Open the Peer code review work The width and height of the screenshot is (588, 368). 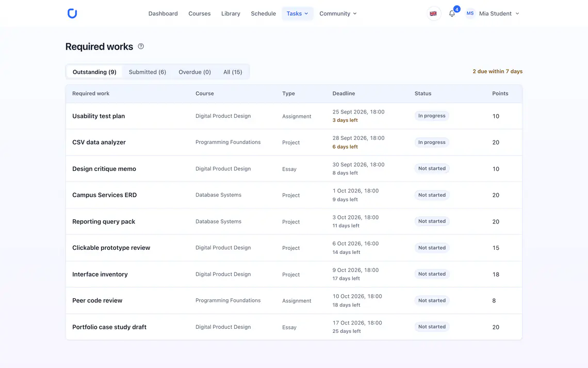97,300
